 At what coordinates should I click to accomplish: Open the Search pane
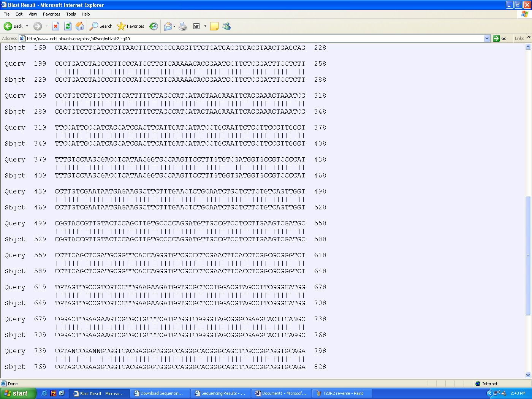(101, 26)
